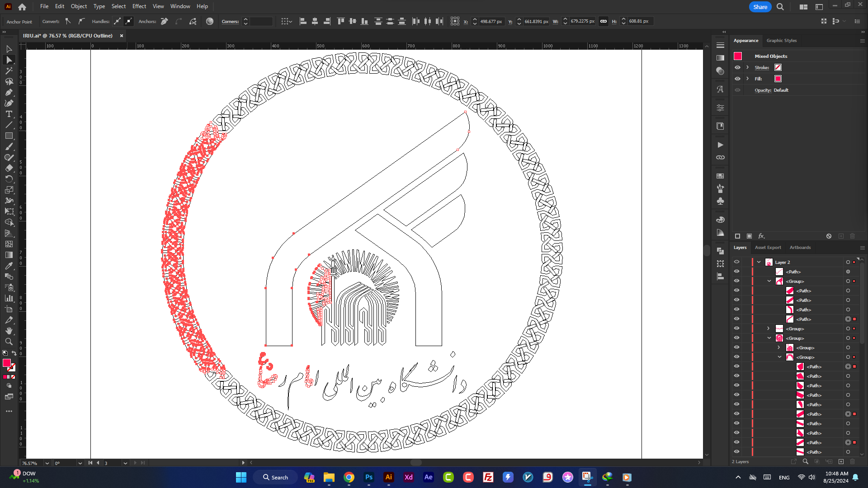The height and width of the screenshot is (488, 868).
Task: Open the Edit Toolbar three dots
Action: click(9, 411)
